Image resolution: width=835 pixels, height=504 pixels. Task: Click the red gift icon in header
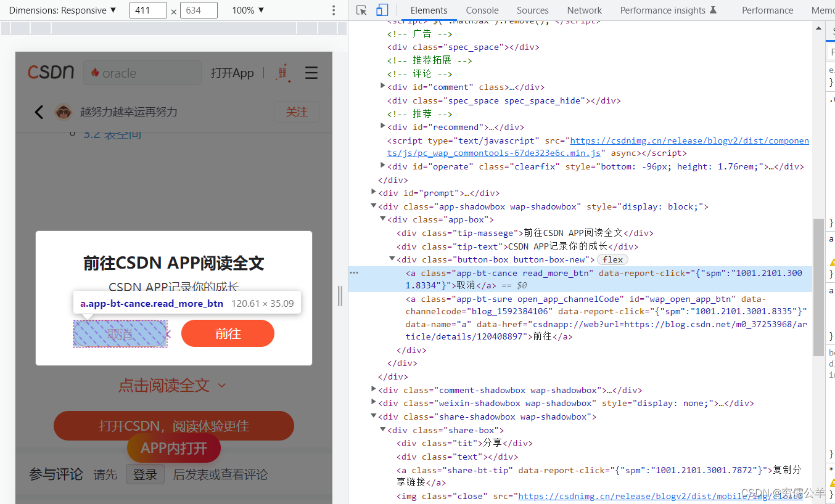click(282, 73)
